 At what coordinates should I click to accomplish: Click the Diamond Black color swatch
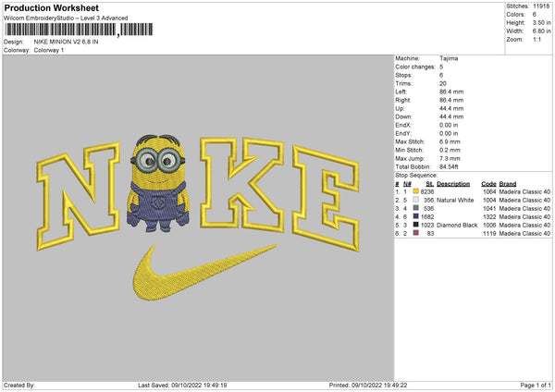point(415,225)
